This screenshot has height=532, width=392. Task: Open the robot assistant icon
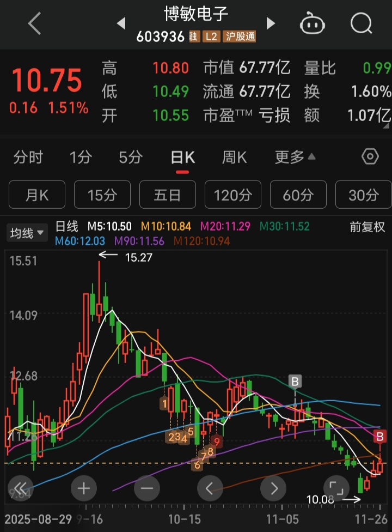click(x=313, y=23)
